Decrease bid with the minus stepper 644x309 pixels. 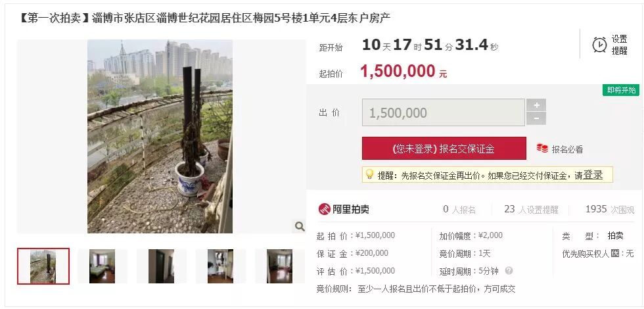click(536, 119)
